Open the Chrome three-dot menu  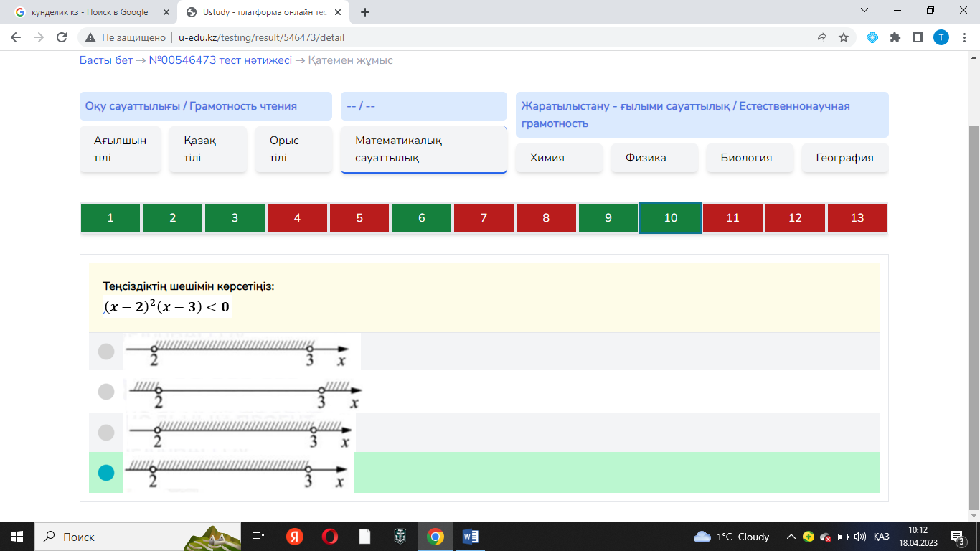point(963,37)
